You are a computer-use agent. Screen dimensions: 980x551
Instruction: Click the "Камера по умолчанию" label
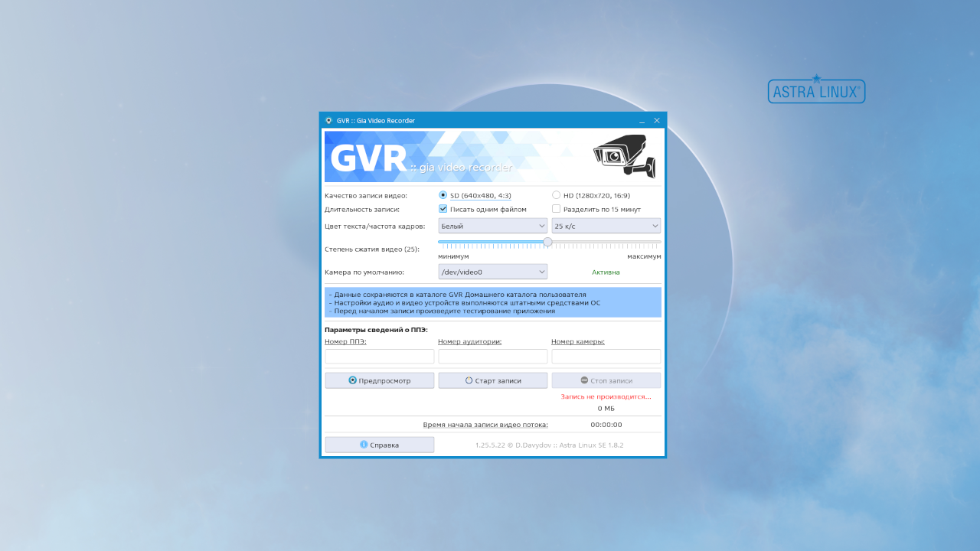(364, 272)
